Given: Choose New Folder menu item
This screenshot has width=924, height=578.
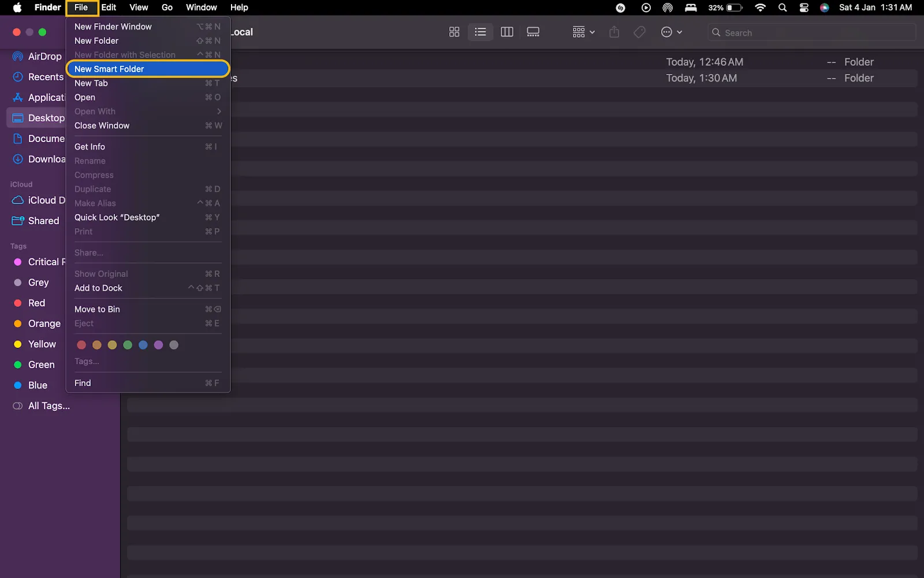Looking at the screenshot, I should (148, 40).
